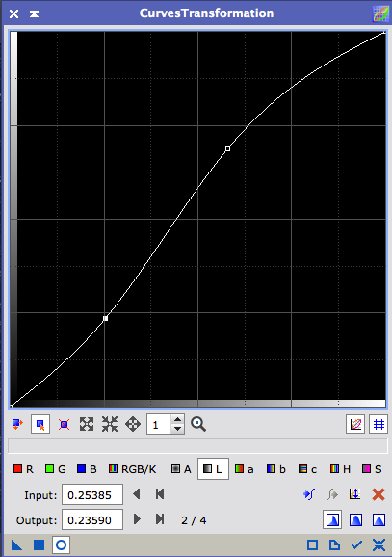Select the lower curve control point
The height and width of the screenshot is (557, 392).
(105, 318)
